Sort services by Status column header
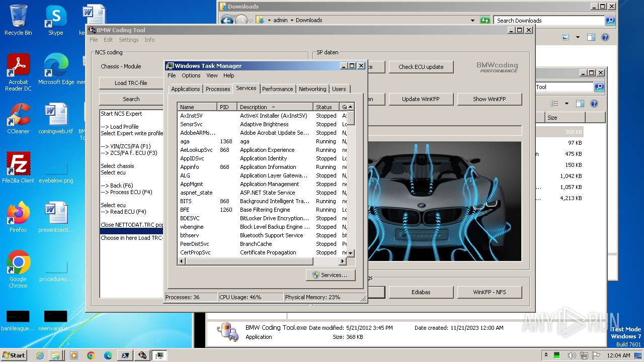The width and height of the screenshot is (644, 362). tap(327, 107)
